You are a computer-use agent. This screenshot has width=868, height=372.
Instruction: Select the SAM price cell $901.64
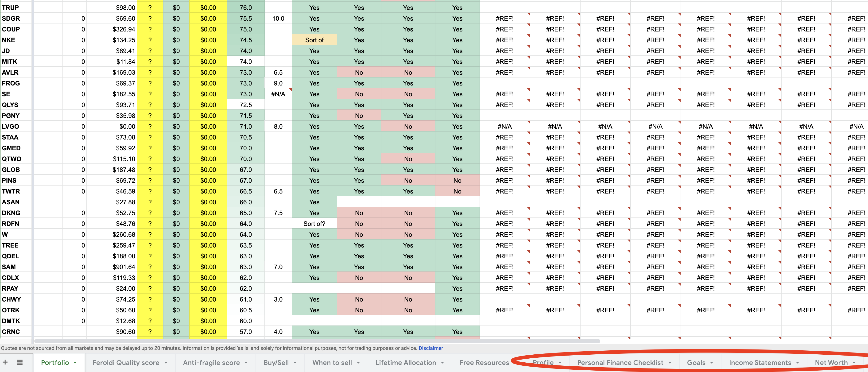(x=112, y=267)
